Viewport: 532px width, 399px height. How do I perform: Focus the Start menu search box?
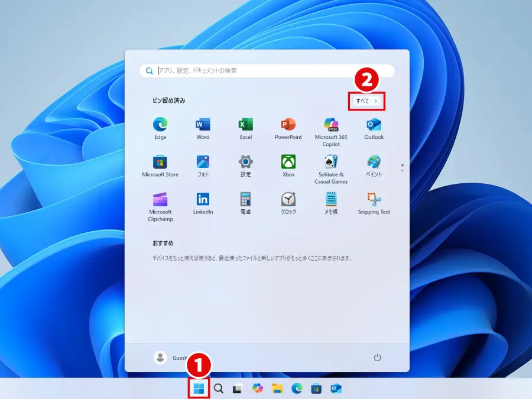point(267,70)
